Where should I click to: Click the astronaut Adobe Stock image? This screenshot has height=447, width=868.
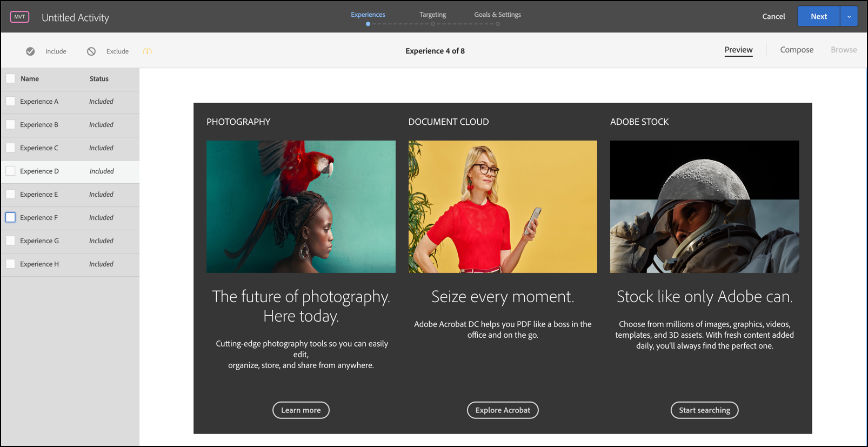(705, 206)
